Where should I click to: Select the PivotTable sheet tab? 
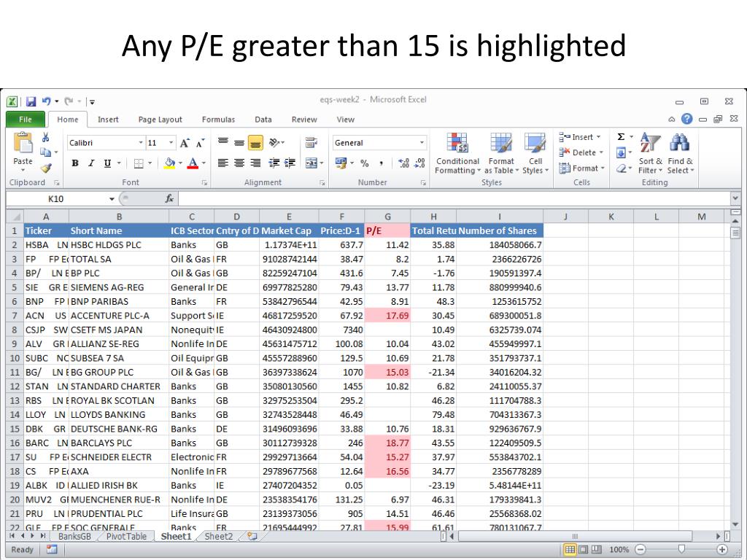coord(126,536)
